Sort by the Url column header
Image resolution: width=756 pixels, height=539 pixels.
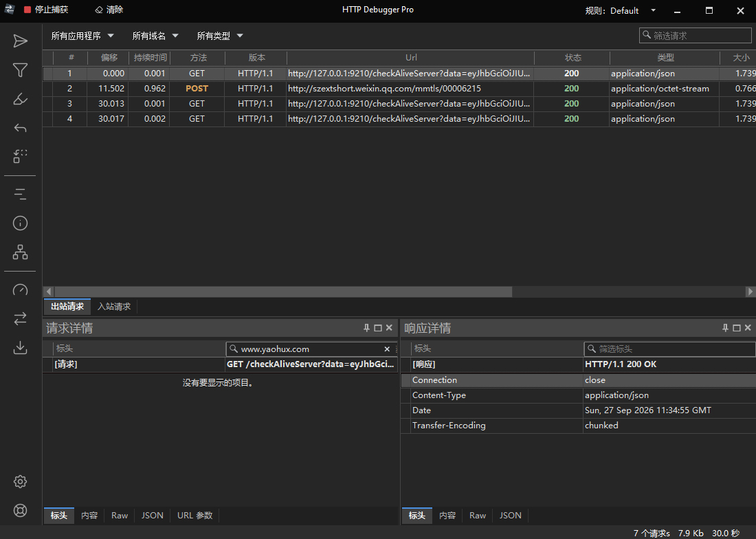pyautogui.click(x=411, y=57)
